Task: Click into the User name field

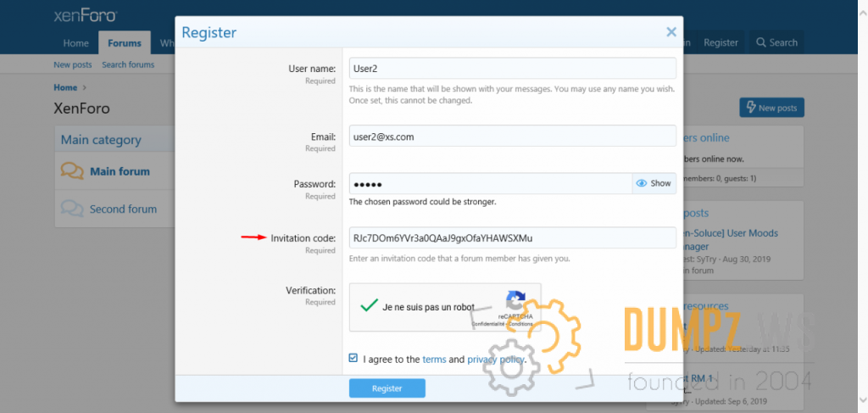Action: click(512, 69)
